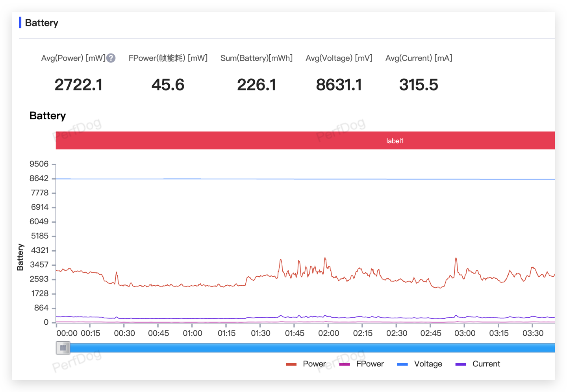Viewport: 567px width, 392px height.
Task: Toggle the Voltage legend series
Action: [420, 364]
